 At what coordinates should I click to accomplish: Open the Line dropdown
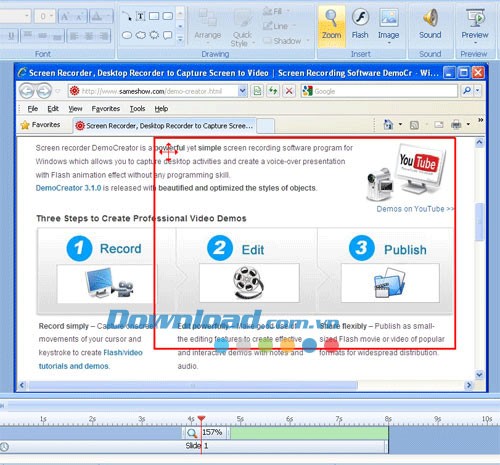pyautogui.click(x=279, y=26)
